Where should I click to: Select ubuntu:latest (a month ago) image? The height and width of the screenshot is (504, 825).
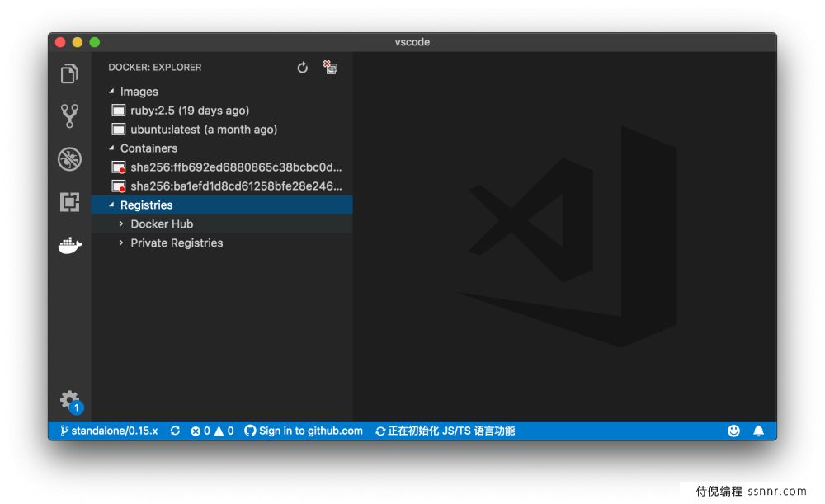tap(204, 130)
